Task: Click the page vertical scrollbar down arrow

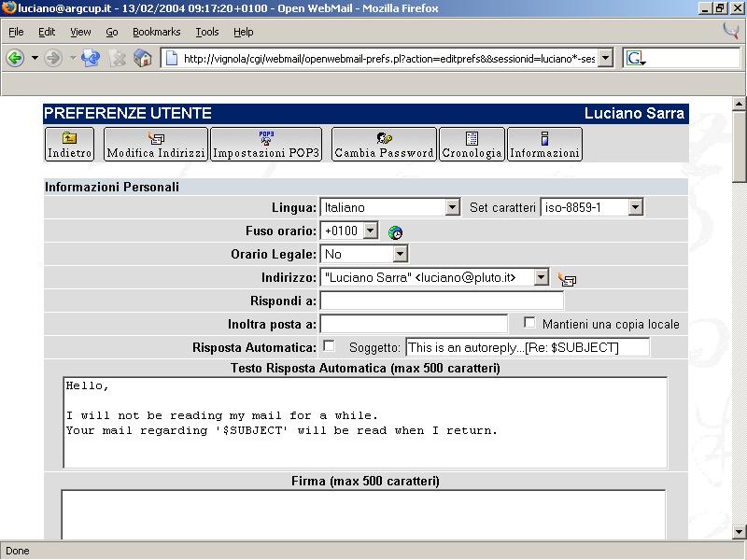Action: pos(739,532)
